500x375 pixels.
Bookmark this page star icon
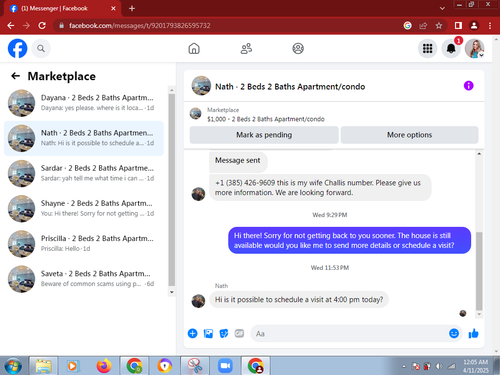point(439,25)
